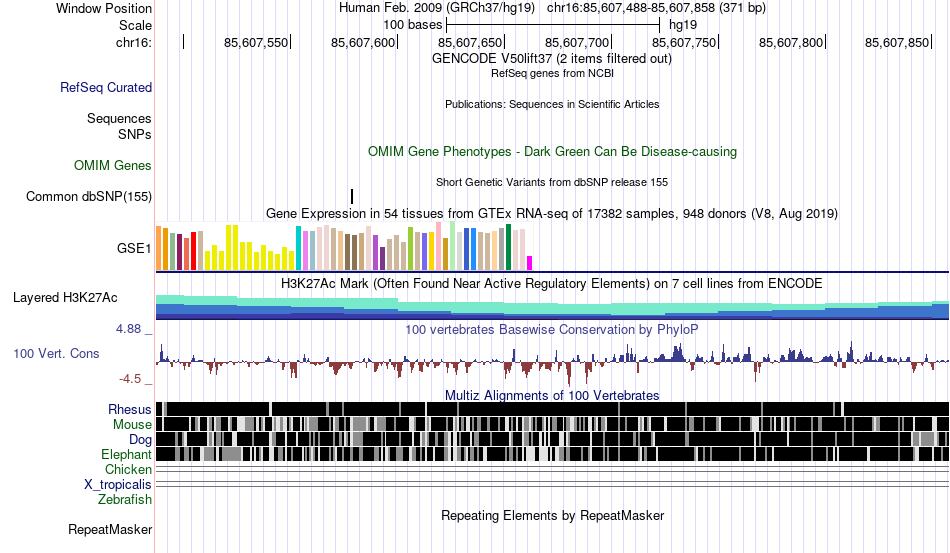Click the PhyloP conservation wiggle graph
Image resolution: width=950 pixels, height=553 pixels.
point(552,362)
